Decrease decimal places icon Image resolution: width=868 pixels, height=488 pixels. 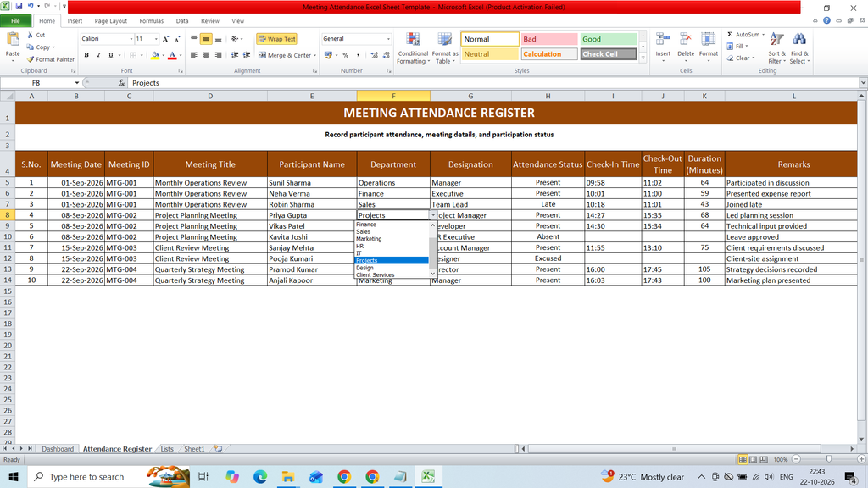tap(386, 55)
